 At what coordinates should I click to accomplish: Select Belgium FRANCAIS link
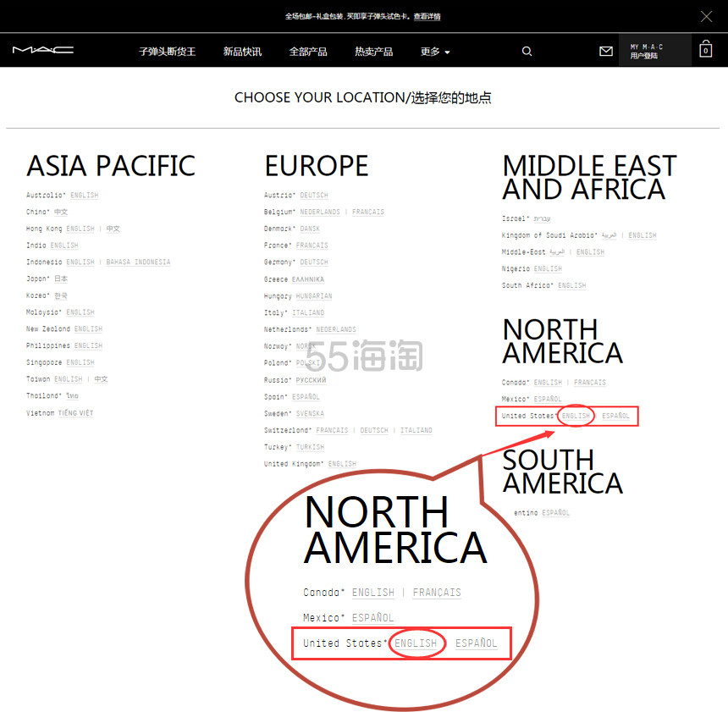point(368,212)
